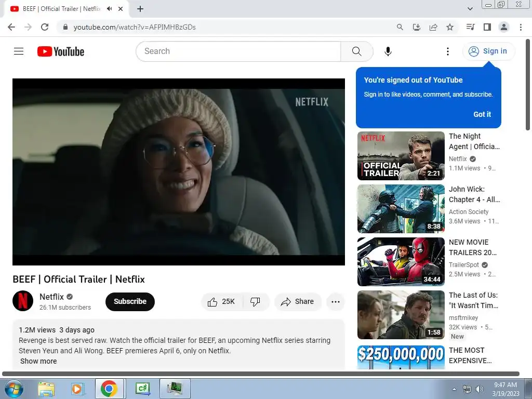Open the Netflix channel name link

point(51,297)
